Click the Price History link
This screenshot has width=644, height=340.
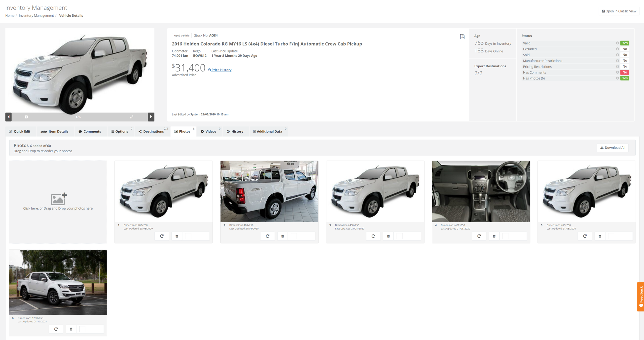(220, 70)
